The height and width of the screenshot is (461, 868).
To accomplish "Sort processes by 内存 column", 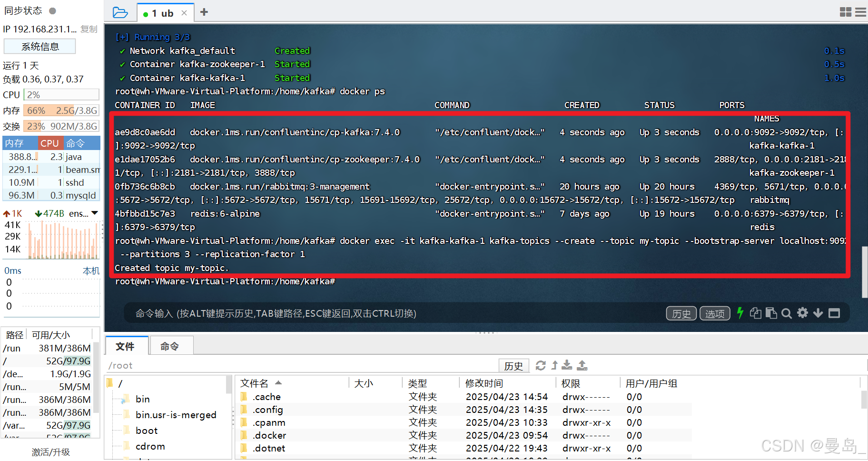I will click(x=20, y=143).
